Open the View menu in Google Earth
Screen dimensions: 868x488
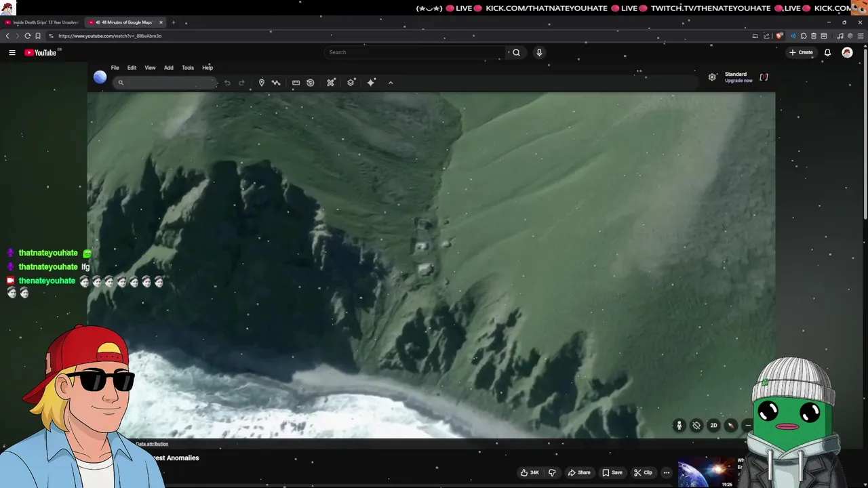pos(150,68)
